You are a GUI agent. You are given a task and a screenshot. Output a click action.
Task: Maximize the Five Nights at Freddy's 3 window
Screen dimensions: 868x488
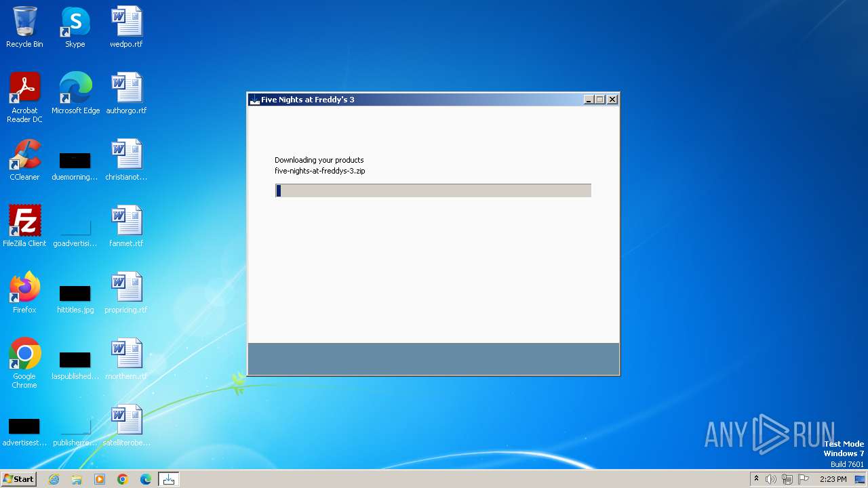[x=600, y=100]
